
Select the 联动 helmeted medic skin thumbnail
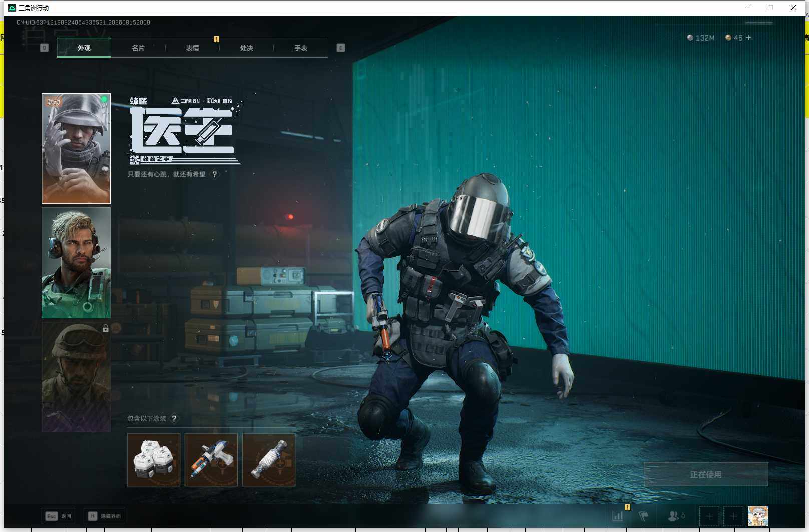(x=76, y=149)
